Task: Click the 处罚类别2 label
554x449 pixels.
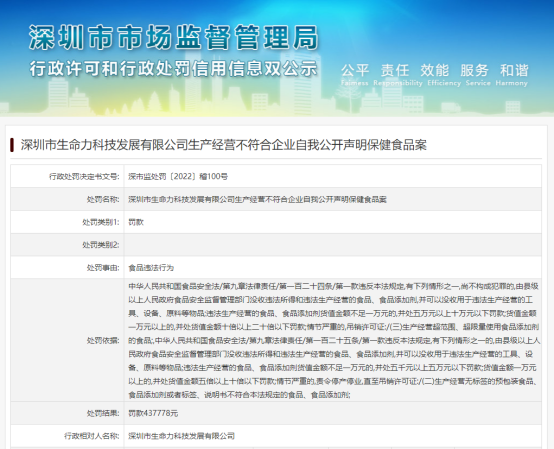Action: coord(101,245)
